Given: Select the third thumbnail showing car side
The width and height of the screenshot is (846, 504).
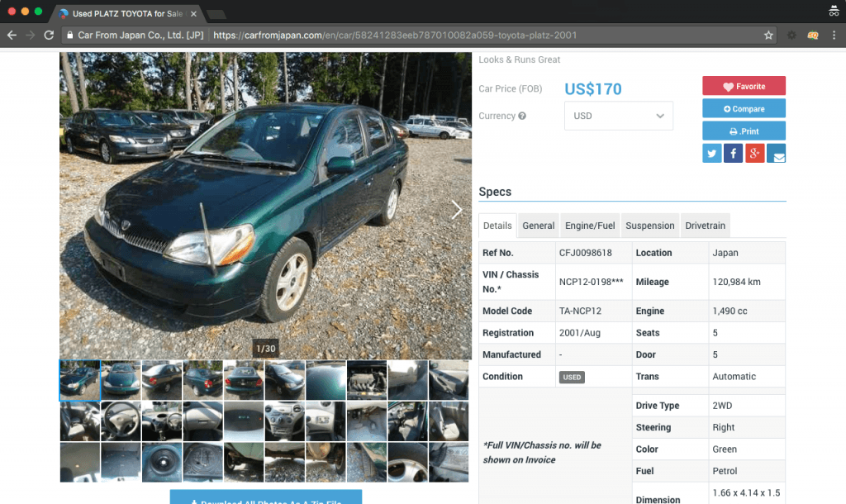Looking at the screenshot, I should click(162, 380).
